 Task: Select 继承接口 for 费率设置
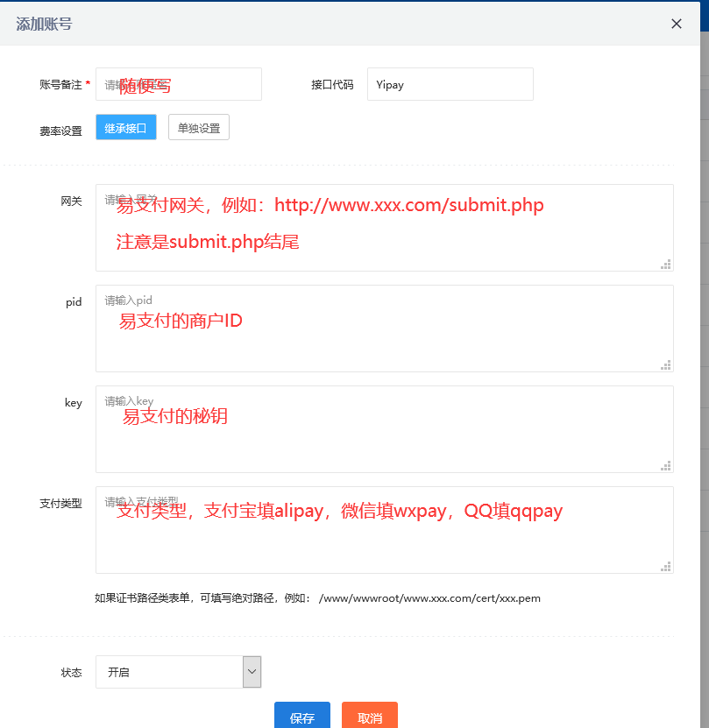pyautogui.click(x=125, y=126)
